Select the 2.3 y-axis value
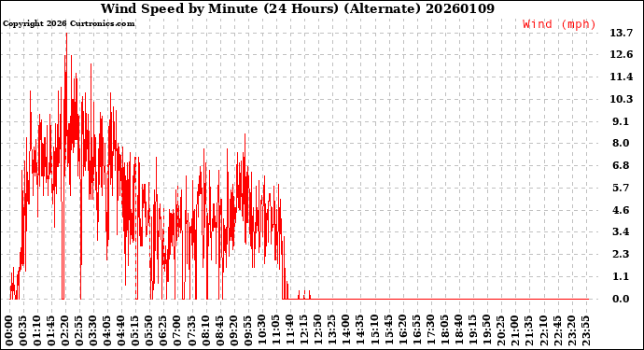Screen dimensions: 644x350 click(621, 254)
